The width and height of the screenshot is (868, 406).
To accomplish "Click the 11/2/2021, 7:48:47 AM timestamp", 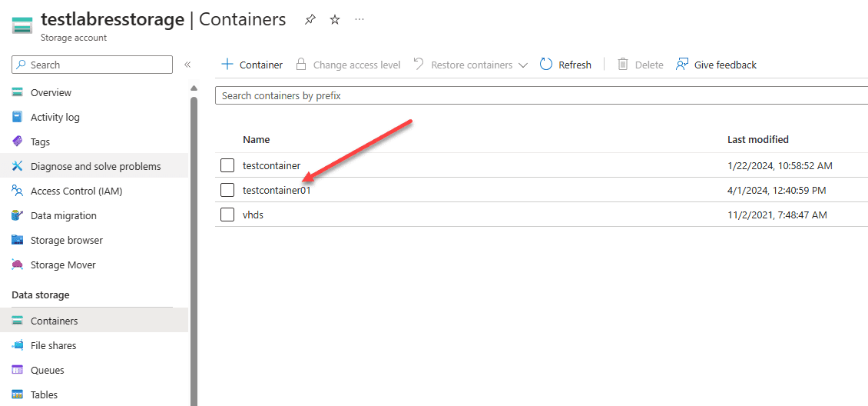I will point(777,215).
